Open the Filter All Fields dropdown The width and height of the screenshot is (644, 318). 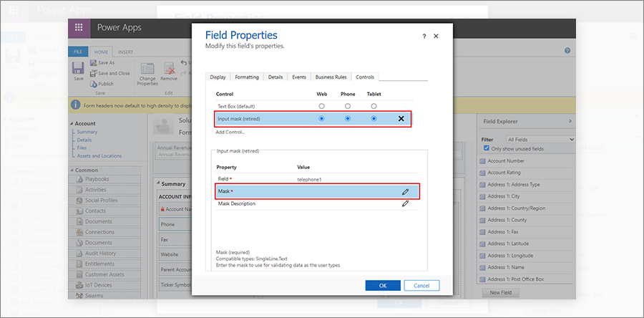(540, 139)
